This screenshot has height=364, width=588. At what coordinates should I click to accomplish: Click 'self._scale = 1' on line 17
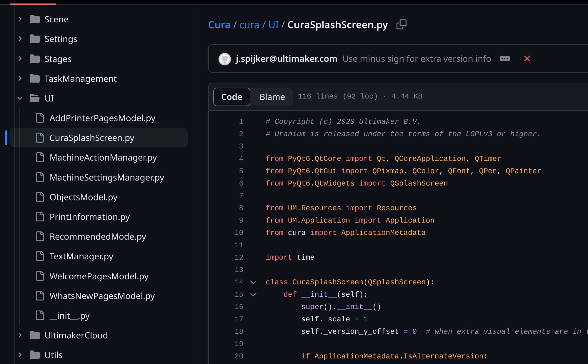tap(335, 319)
